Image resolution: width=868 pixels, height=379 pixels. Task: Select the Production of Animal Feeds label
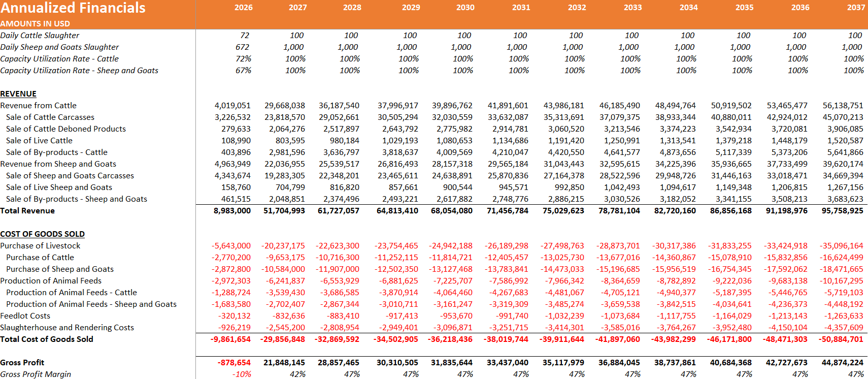pos(51,280)
